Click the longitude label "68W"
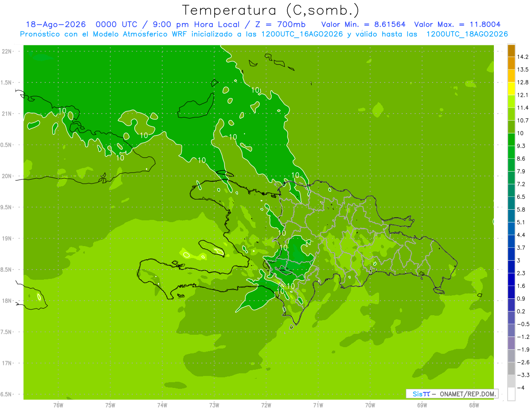Screen dimensions: 532x411 coord(474,405)
